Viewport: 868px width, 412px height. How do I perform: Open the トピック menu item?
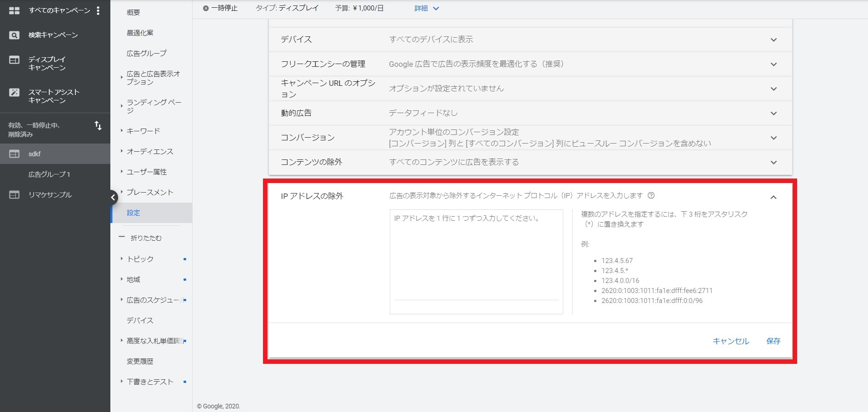pyautogui.click(x=140, y=259)
